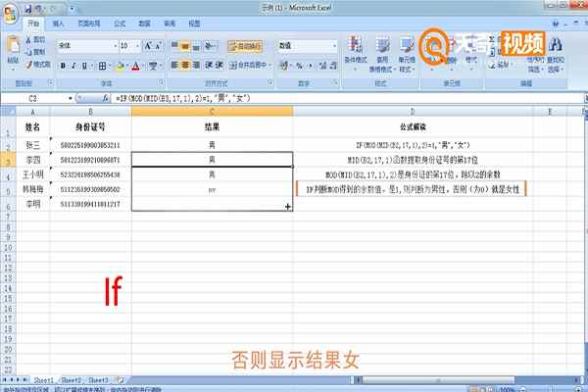This screenshot has width=588, height=392.
Task: Apply the red Font Color A
Action: 136,66
